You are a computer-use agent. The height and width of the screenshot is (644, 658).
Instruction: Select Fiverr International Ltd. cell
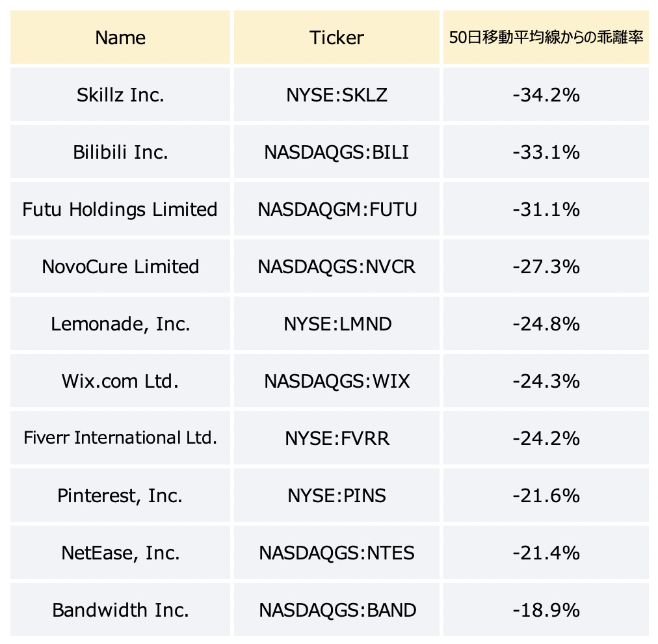(x=120, y=438)
